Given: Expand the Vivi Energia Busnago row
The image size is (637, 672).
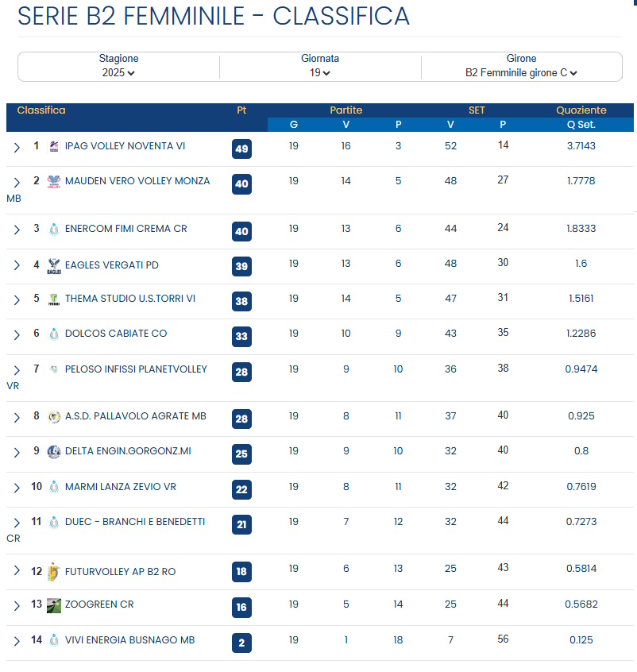Looking at the screenshot, I should pos(17,641).
